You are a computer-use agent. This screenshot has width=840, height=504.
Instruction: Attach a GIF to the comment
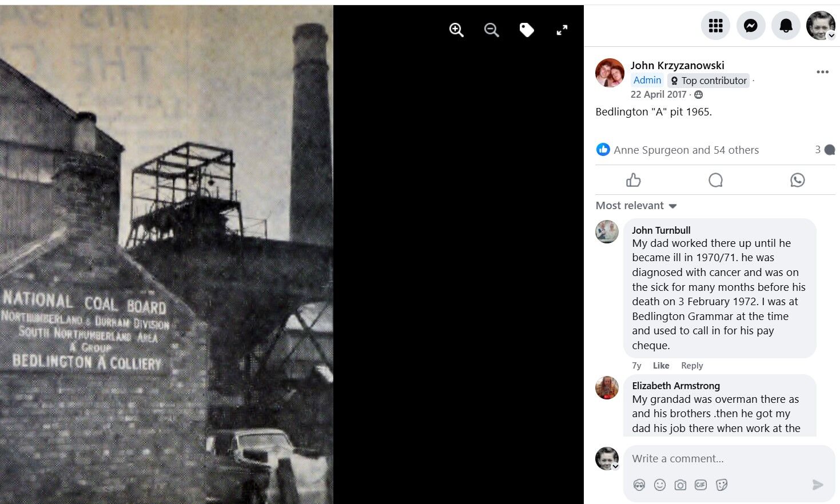point(700,485)
